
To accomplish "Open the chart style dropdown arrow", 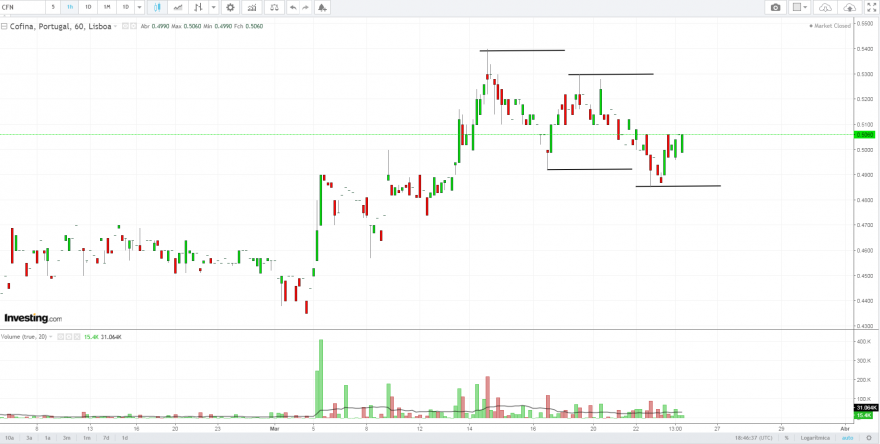I will coord(213,7).
